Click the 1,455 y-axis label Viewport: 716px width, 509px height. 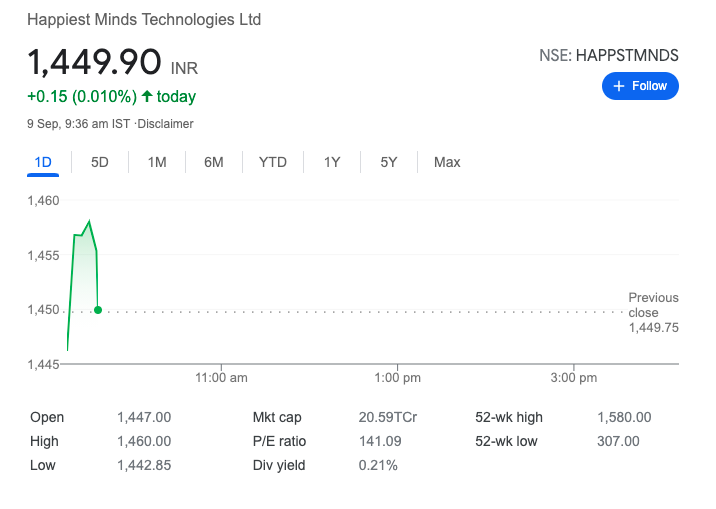pyautogui.click(x=43, y=255)
